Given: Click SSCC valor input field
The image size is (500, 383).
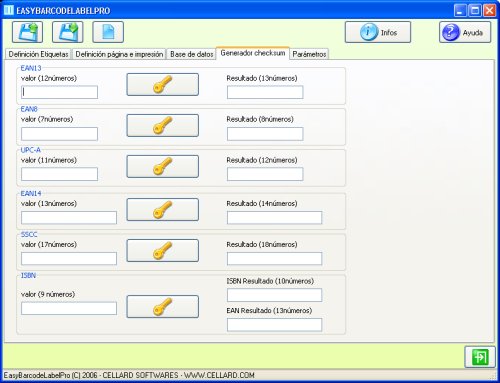Looking at the screenshot, I should pos(69,258).
